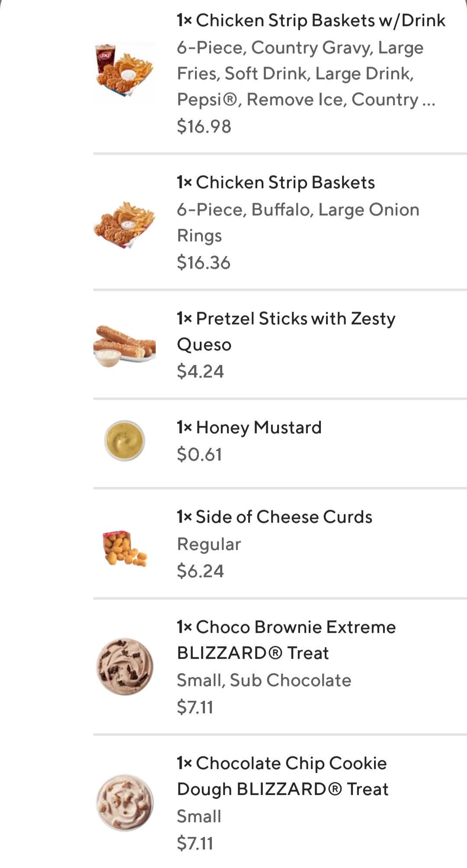The width and height of the screenshot is (467, 868).
Task: Open the 1× Chicken Strip Baskets title
Action: [275, 182]
